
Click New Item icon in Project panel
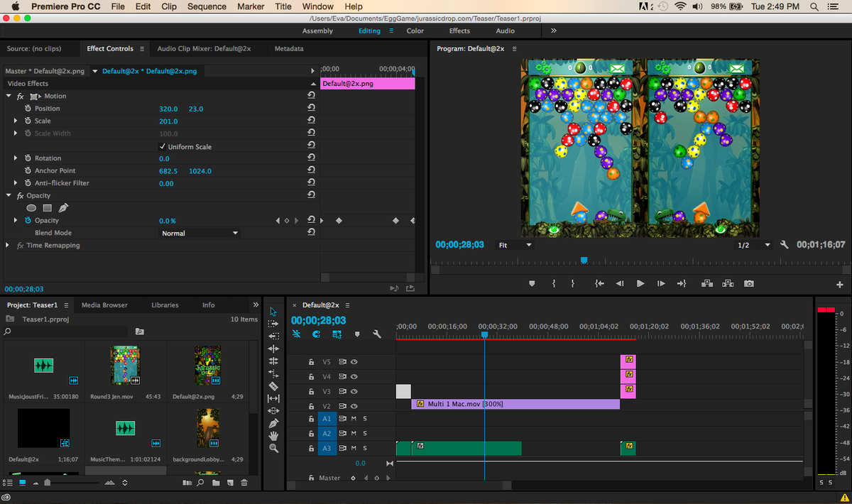[230, 483]
